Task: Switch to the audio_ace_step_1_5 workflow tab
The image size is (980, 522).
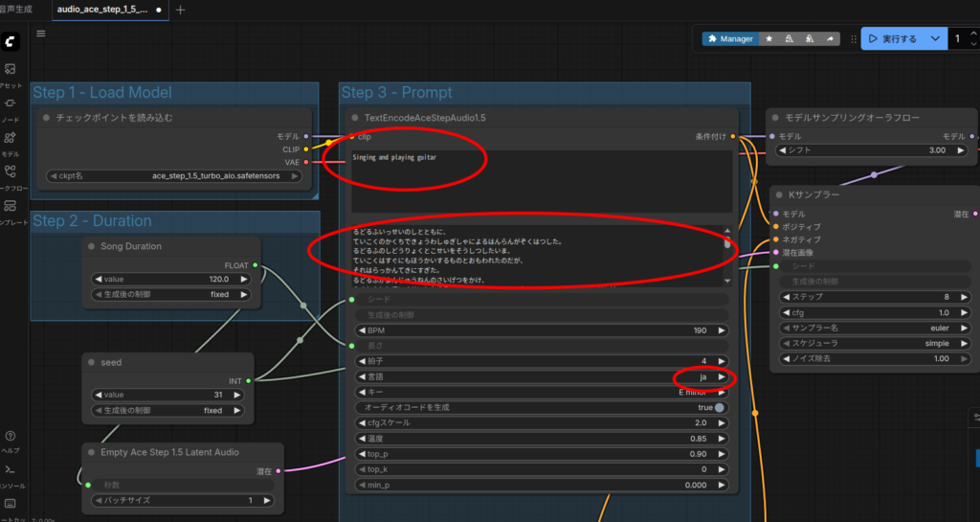Action: pyautogui.click(x=102, y=10)
